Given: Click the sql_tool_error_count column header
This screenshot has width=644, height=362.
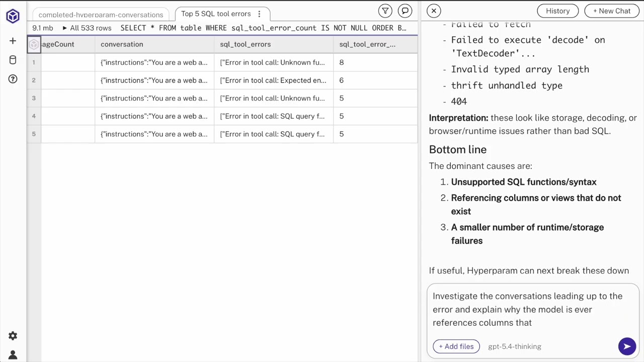Looking at the screenshot, I should pyautogui.click(x=375, y=44).
